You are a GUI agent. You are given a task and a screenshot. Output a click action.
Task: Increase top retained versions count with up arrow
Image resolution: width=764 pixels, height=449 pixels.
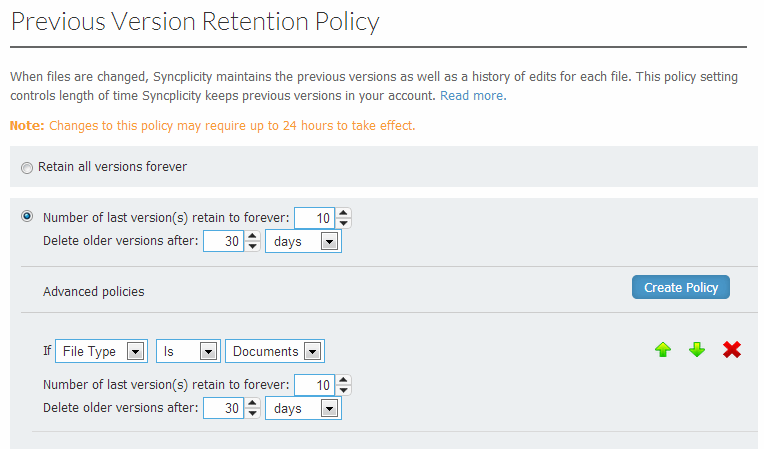click(x=344, y=213)
